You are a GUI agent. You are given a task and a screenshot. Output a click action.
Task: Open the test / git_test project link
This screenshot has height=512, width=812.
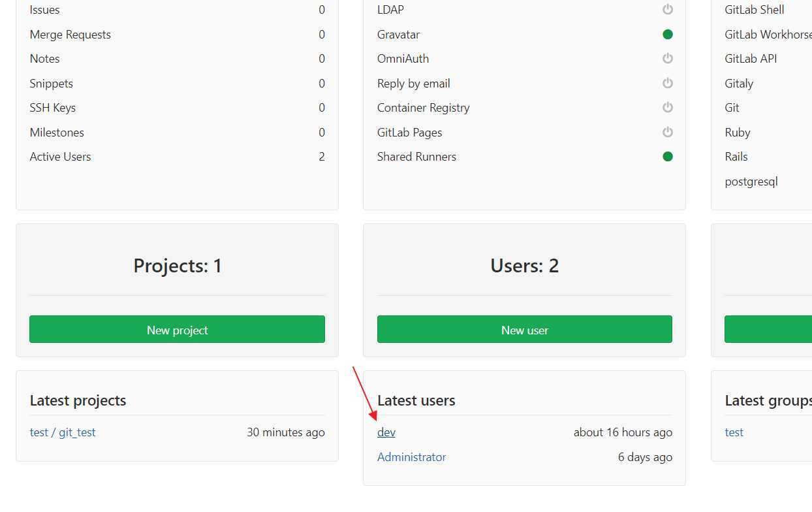(x=63, y=432)
